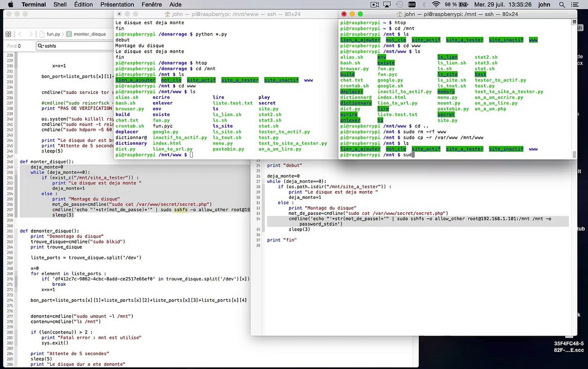Open the Shell menu
Image resolution: width=588 pixels, height=369 pixels.
[60, 5]
